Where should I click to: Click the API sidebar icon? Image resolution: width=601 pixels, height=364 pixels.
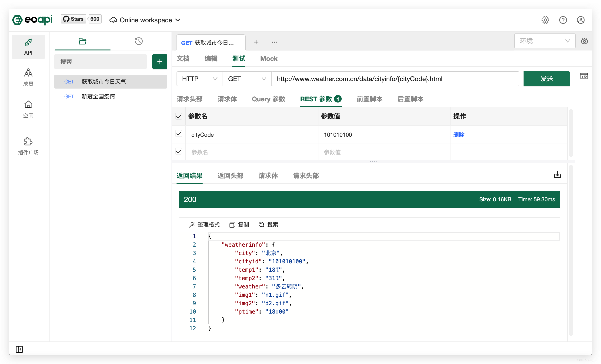coord(28,46)
